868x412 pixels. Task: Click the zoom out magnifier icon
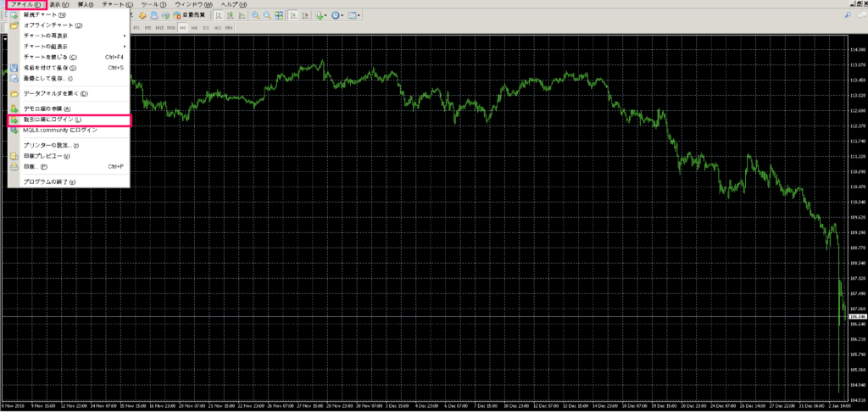click(x=266, y=15)
